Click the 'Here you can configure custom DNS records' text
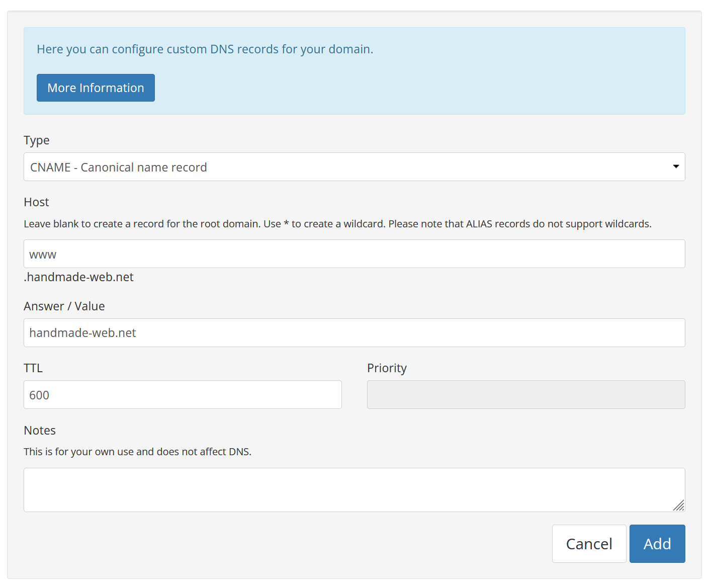This screenshot has width=710, height=588. [205, 49]
